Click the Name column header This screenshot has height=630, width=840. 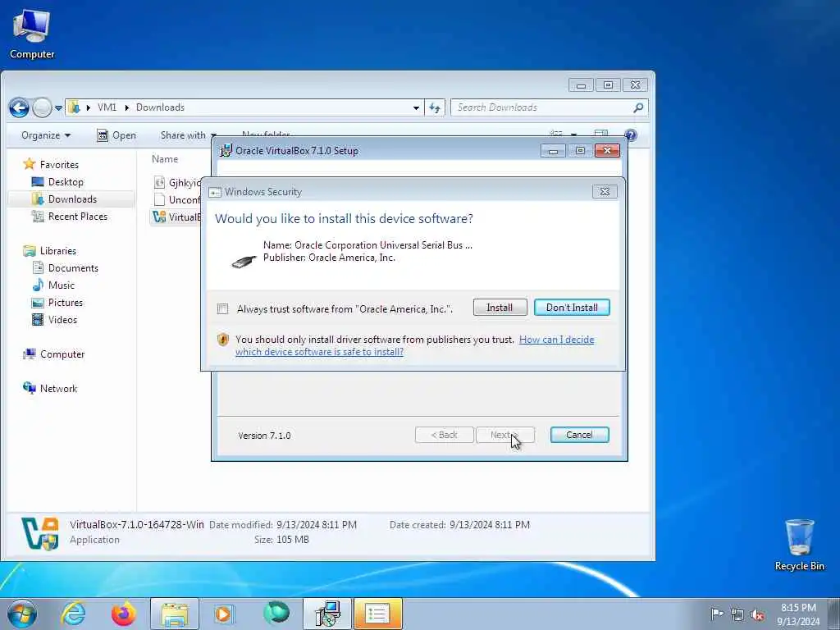(x=164, y=159)
